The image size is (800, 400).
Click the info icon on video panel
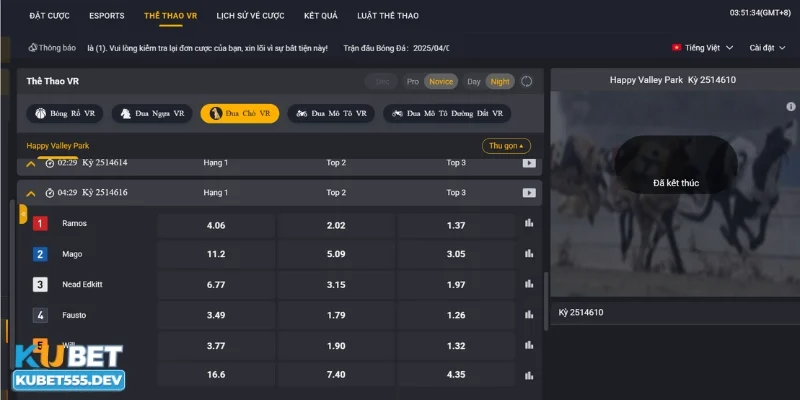point(790,106)
